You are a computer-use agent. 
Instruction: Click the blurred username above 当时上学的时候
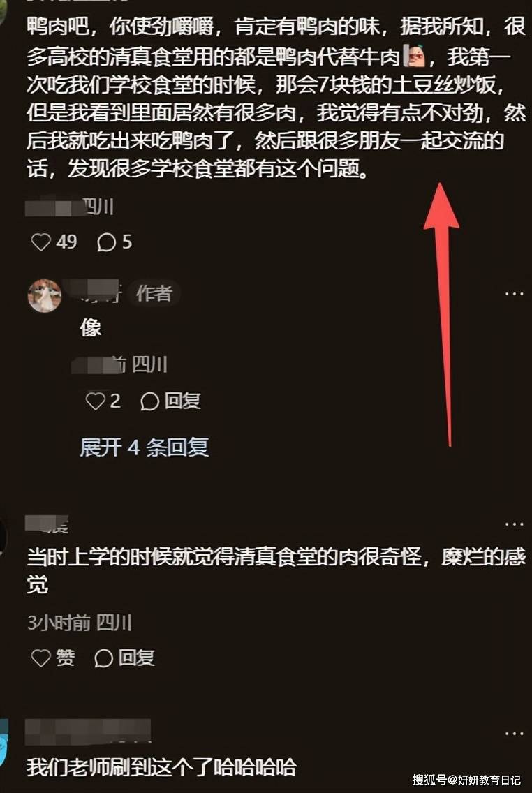(x=47, y=524)
